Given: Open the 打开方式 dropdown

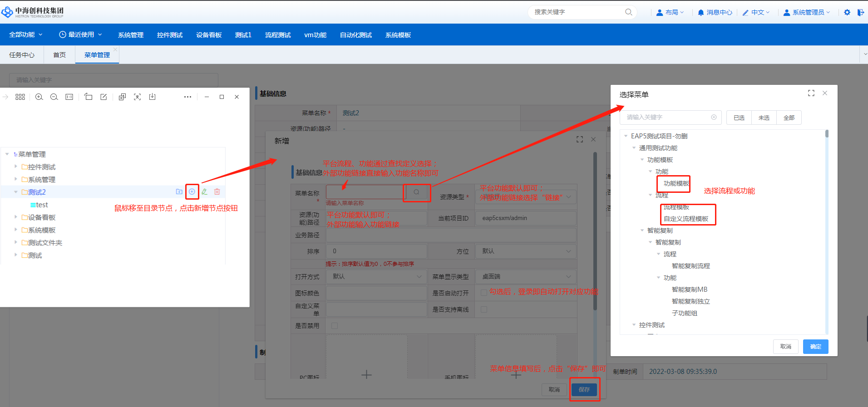Looking at the screenshot, I should pos(376,276).
